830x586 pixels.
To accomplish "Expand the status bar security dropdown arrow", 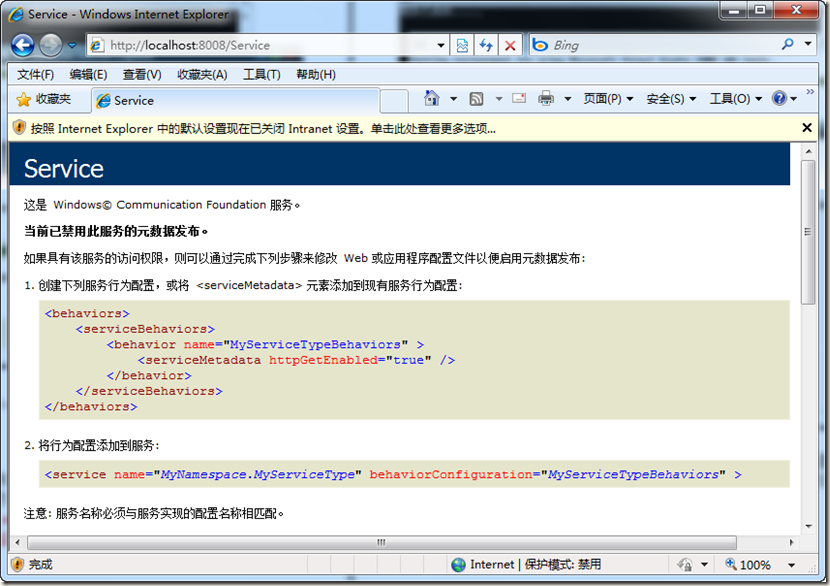I will click(704, 565).
